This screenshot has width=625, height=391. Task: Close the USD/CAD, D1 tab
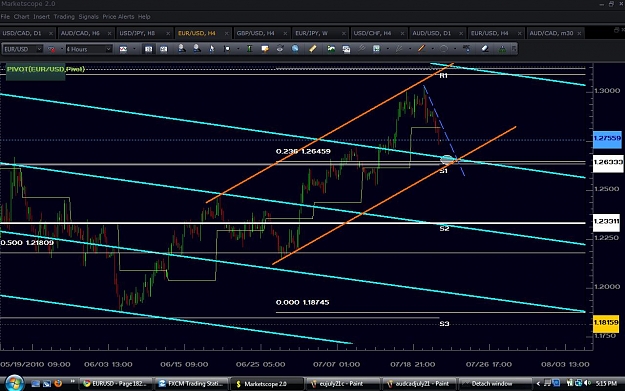coord(51,33)
